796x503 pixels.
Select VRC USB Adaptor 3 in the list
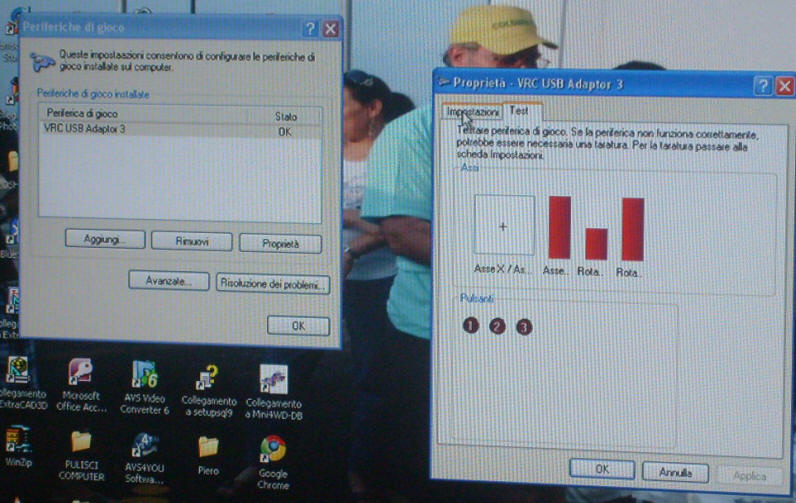(85, 130)
